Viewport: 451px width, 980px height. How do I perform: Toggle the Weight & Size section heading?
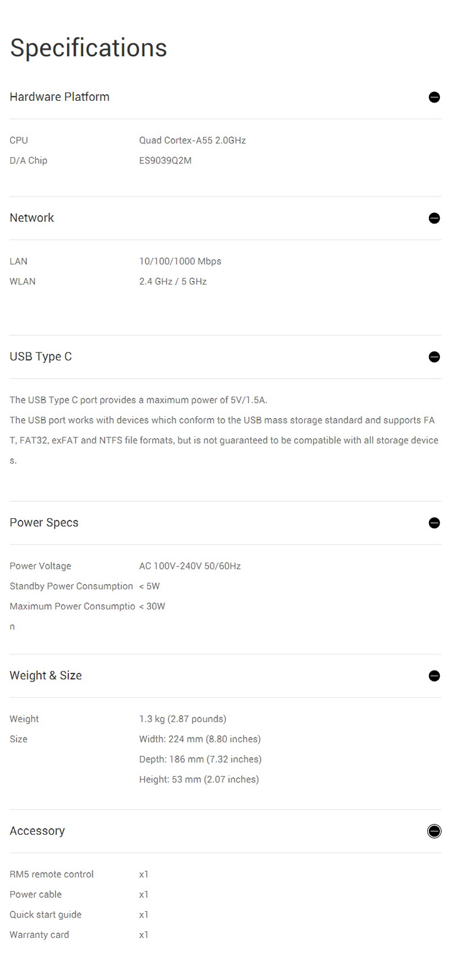coord(46,675)
